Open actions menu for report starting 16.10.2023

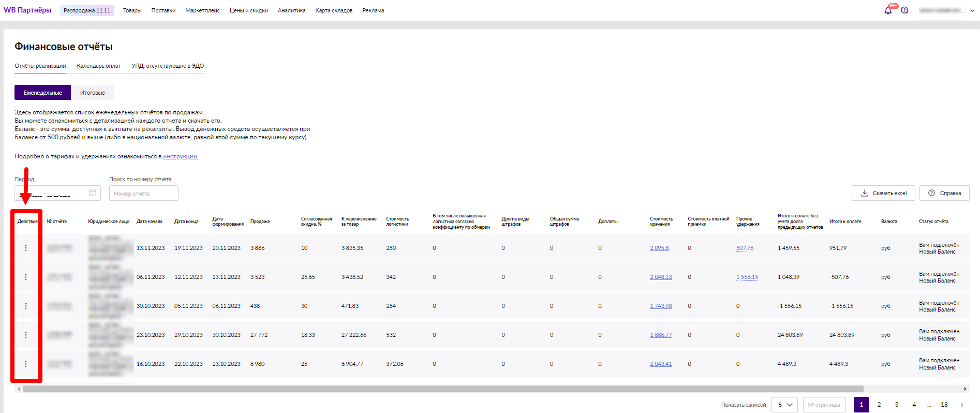(26, 364)
